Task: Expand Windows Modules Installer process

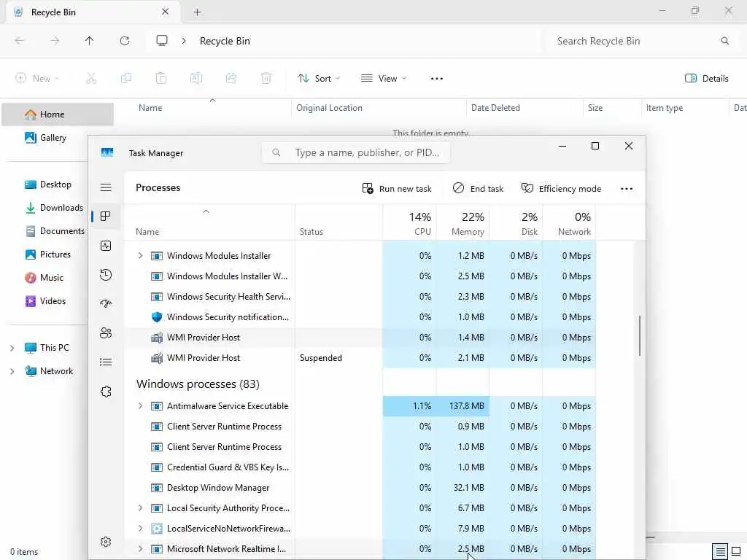Action: tap(140, 256)
